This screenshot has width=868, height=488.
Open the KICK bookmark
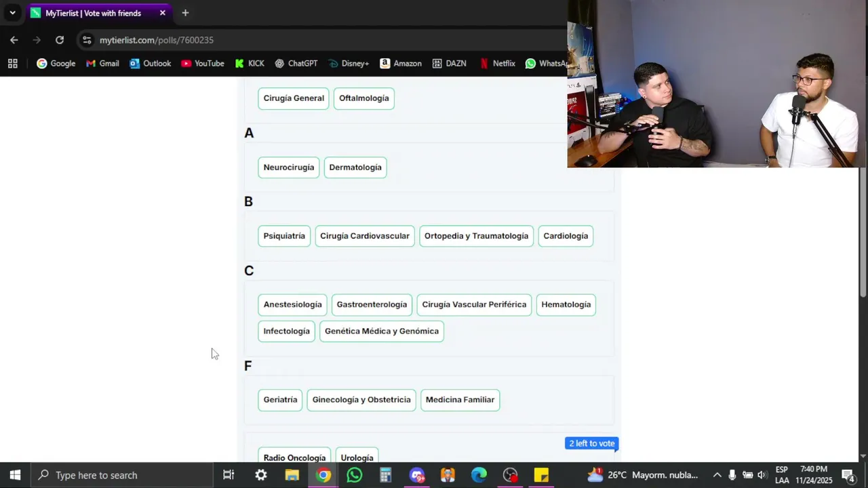(249, 63)
